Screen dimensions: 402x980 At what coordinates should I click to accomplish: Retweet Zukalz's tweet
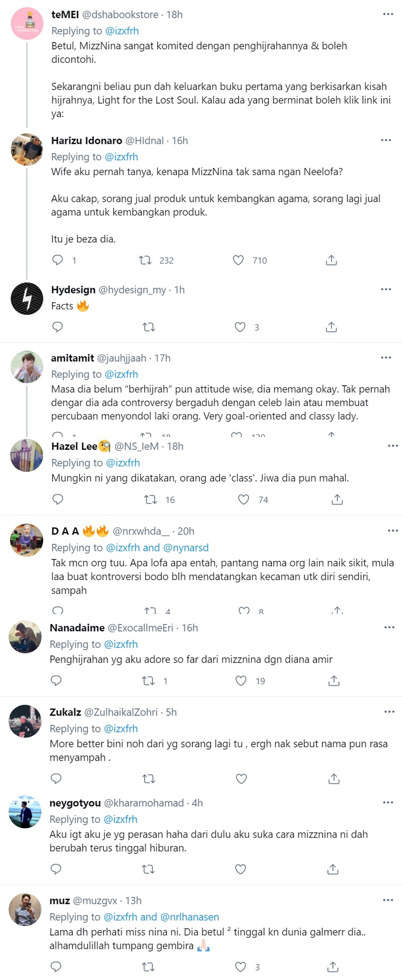(149, 778)
